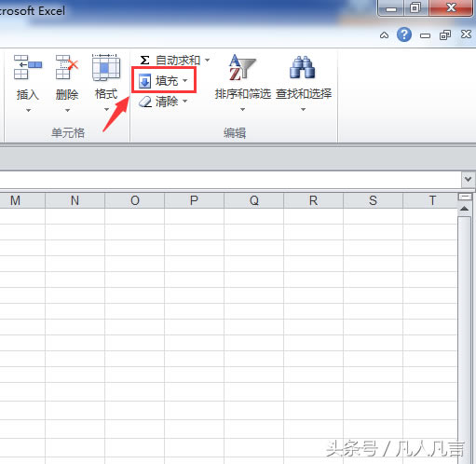Click the AutoSum sigma (自动求和) icon
The height and width of the screenshot is (464, 476).
[x=144, y=60]
